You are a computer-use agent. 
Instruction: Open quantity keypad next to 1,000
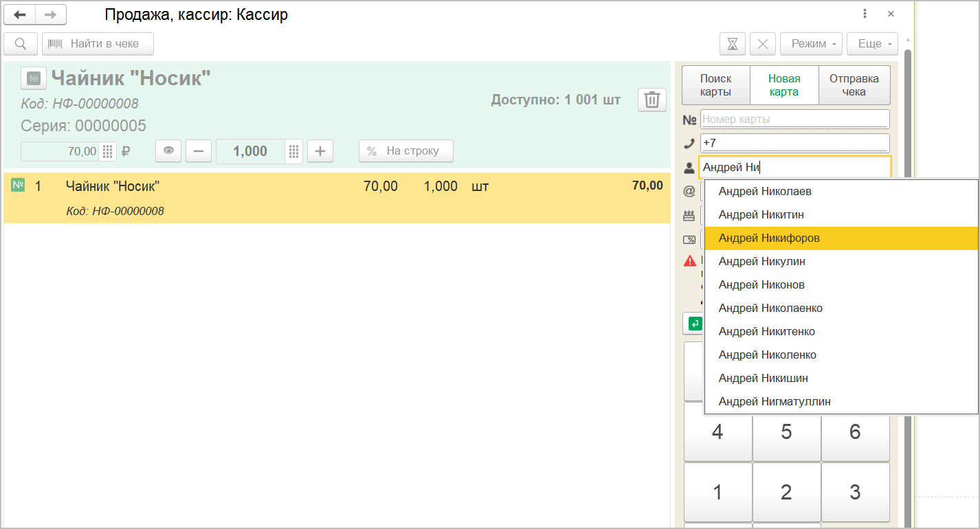pyautogui.click(x=294, y=151)
